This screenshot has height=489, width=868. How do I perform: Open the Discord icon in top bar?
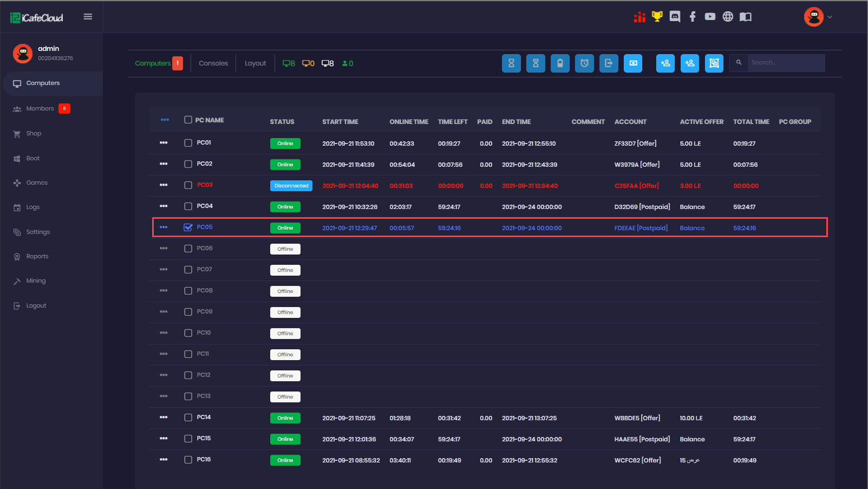[x=675, y=17]
